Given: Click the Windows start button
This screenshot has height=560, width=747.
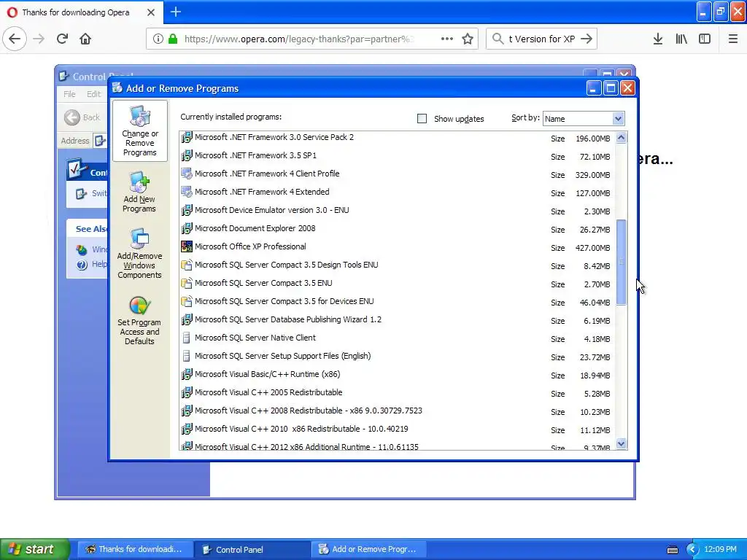Looking at the screenshot, I should 35,549.
